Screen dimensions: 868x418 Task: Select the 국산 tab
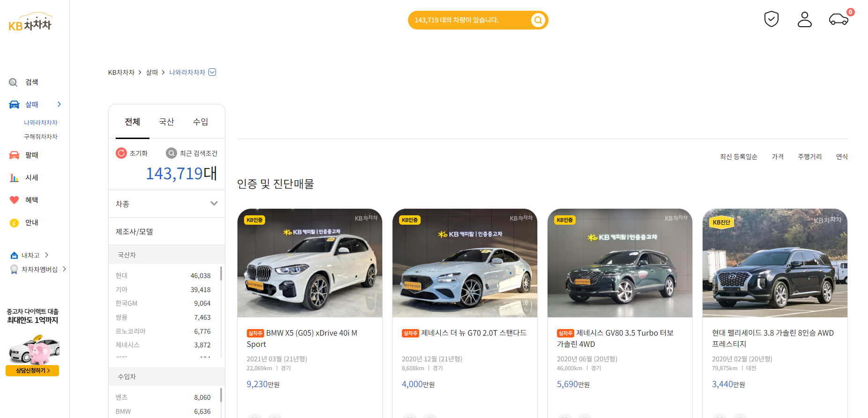[166, 122]
